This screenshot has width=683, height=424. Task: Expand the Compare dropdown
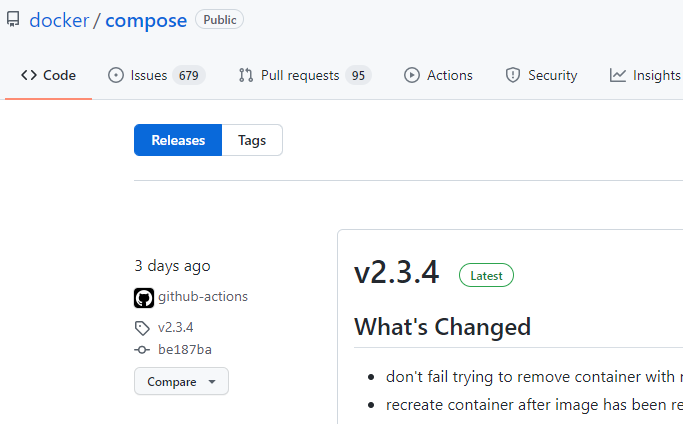click(x=181, y=381)
